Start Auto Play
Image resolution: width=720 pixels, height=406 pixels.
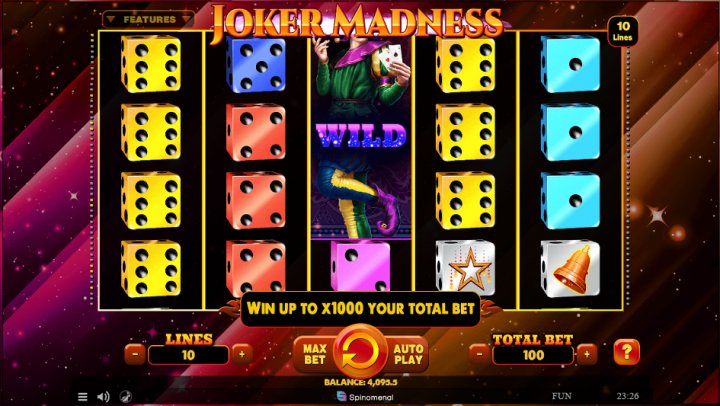click(408, 355)
